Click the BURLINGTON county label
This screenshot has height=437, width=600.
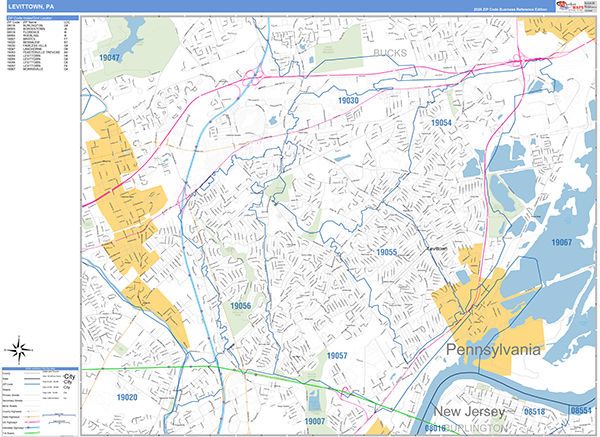point(477,428)
